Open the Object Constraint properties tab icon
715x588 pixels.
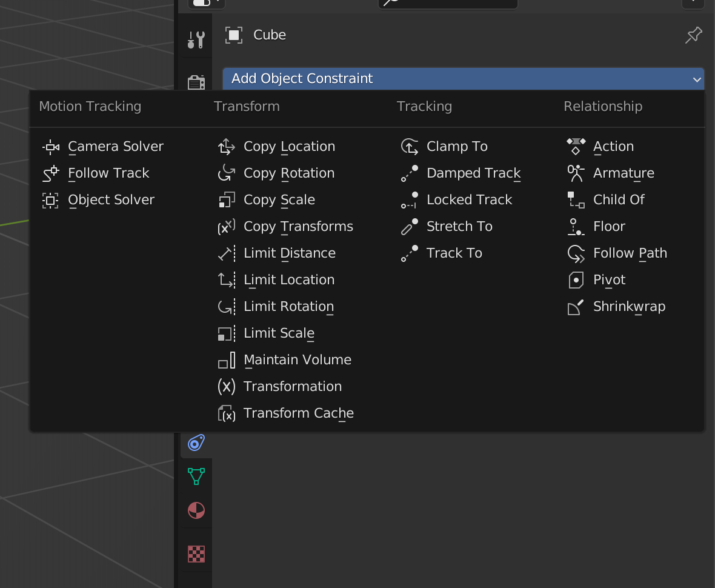tap(196, 443)
